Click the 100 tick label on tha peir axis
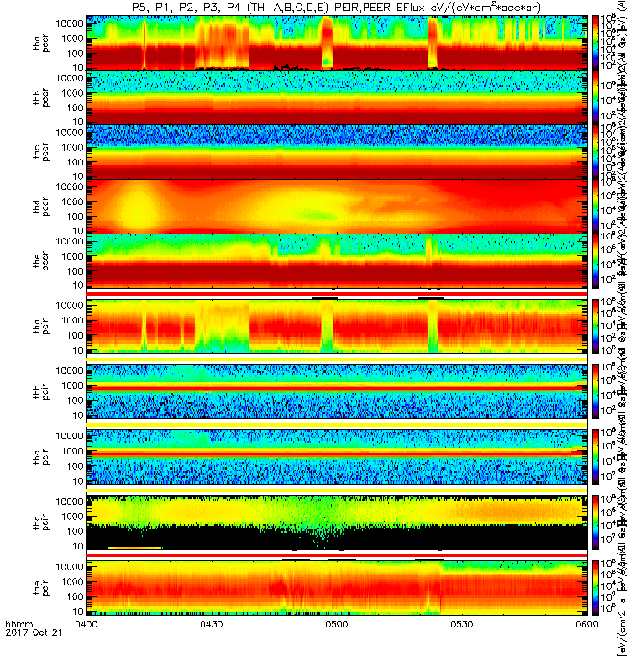Image resolution: width=630 pixels, height=672 pixels. (x=76, y=335)
